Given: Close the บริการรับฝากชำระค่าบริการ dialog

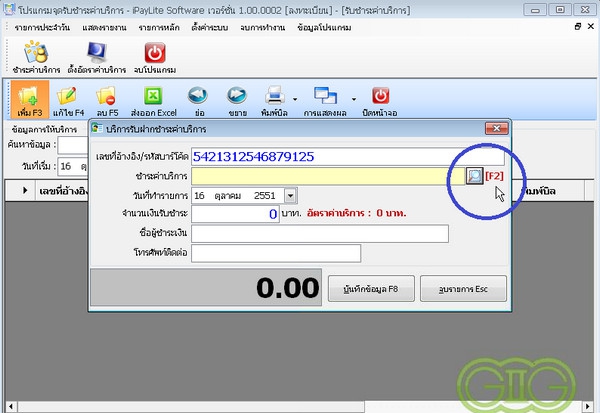Looking at the screenshot, I should click(x=497, y=129).
